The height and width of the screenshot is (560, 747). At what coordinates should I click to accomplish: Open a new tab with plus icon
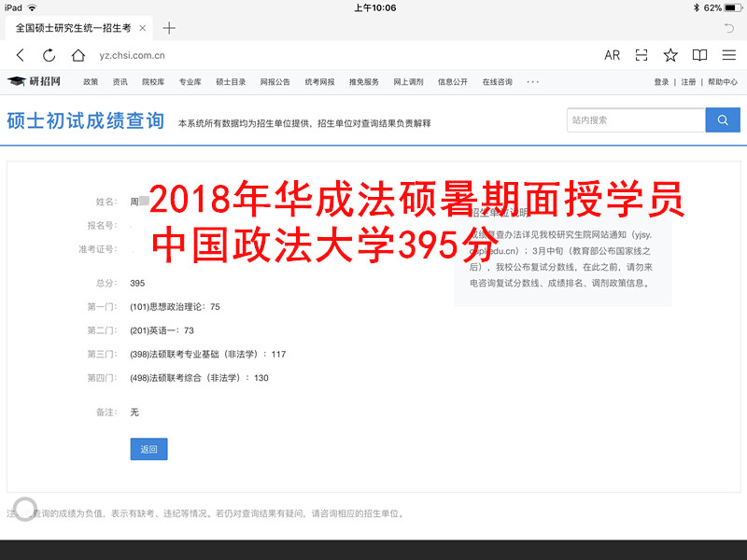point(169,28)
